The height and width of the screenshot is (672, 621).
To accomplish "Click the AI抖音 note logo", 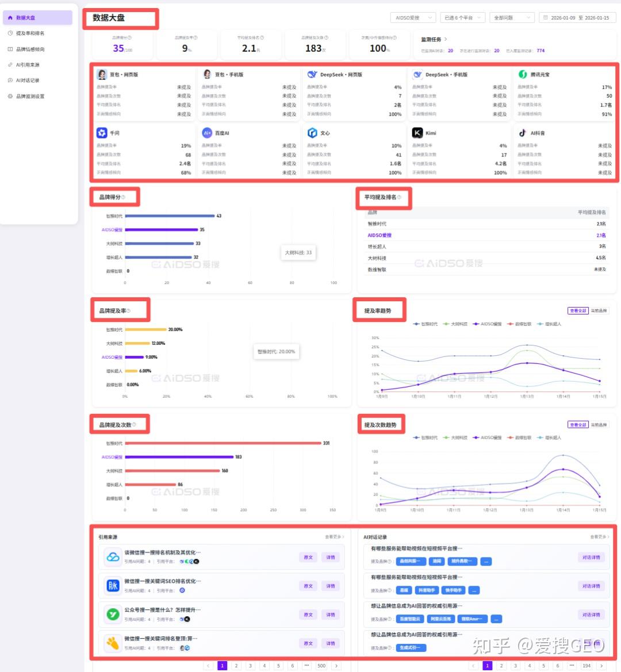I will click(x=523, y=133).
